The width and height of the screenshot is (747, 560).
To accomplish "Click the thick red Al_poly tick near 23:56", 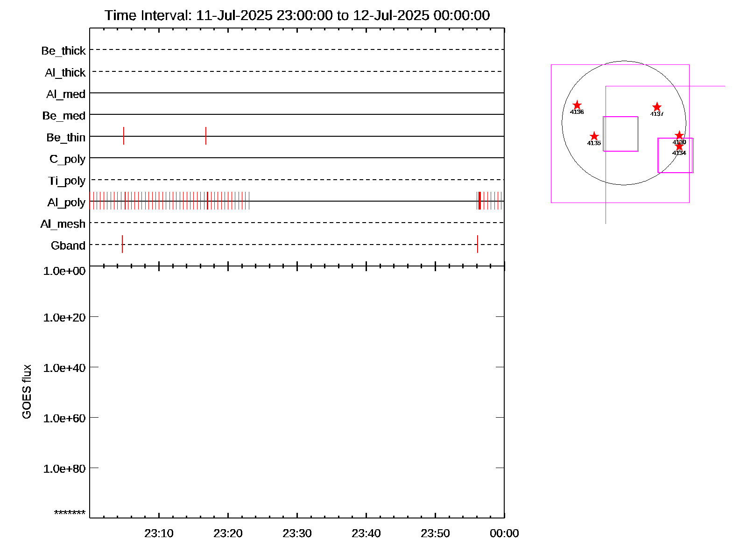I will [479, 201].
